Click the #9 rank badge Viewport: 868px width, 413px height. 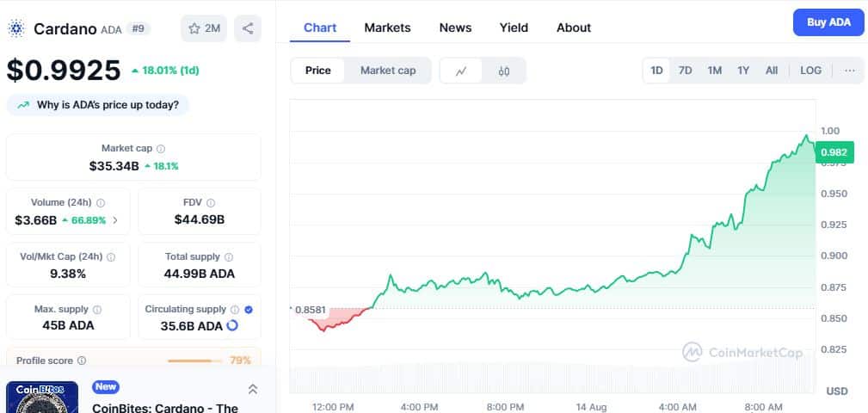point(138,28)
